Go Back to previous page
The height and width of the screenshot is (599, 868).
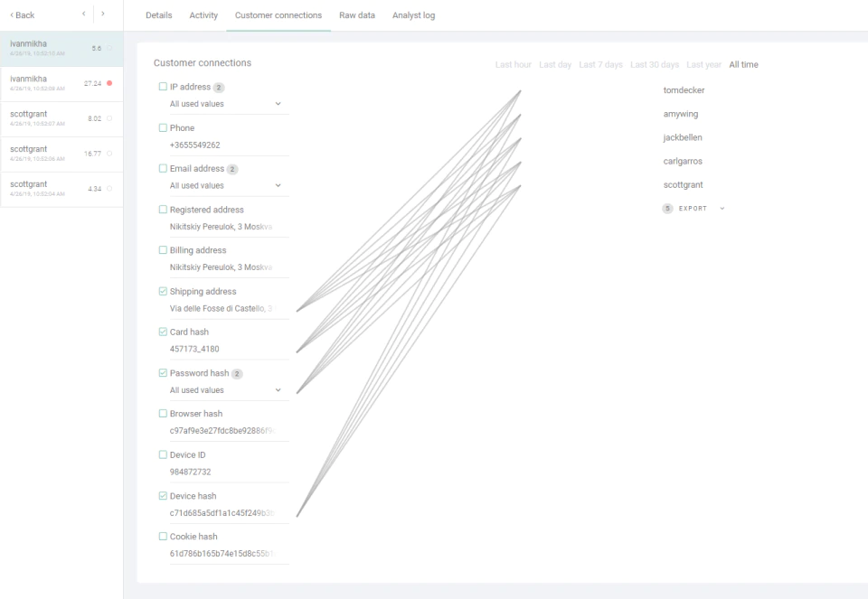22,15
